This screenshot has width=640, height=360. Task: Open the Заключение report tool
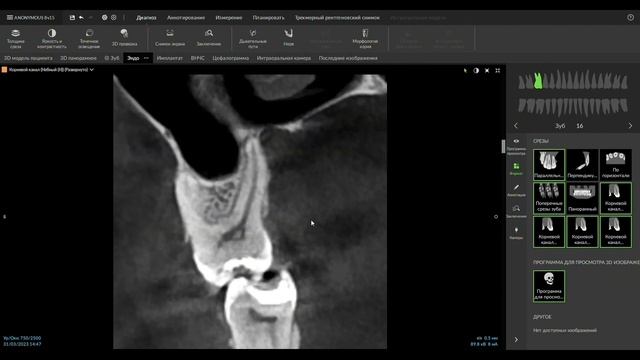[x=209, y=38]
